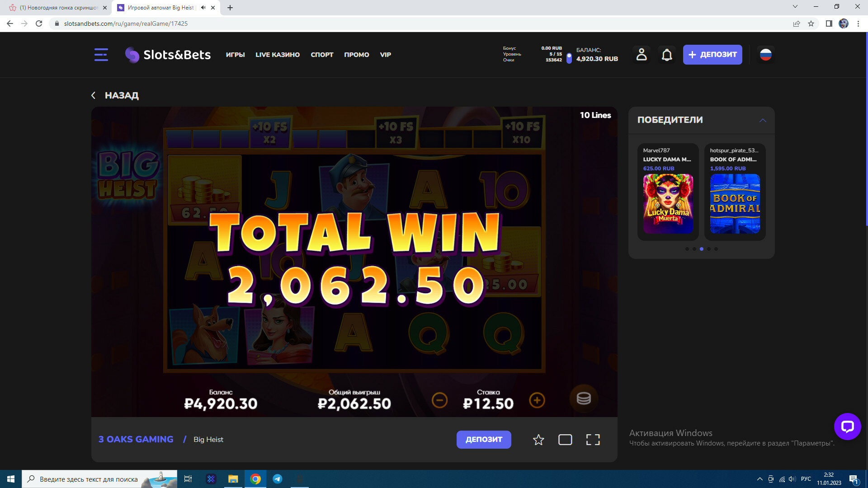Open the hamburger menu icon

101,55
